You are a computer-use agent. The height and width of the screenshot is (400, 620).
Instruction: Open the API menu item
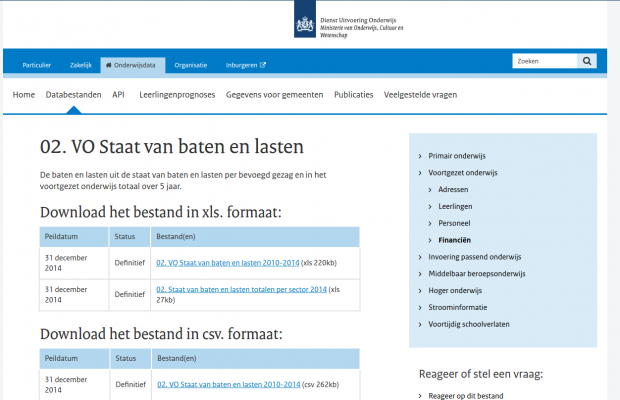[x=118, y=95]
